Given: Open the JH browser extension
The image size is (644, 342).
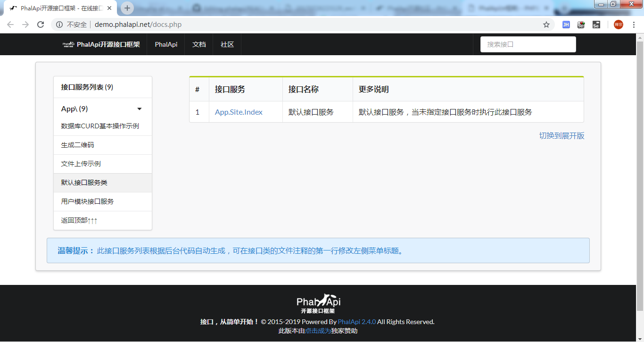Looking at the screenshot, I should click(566, 25).
